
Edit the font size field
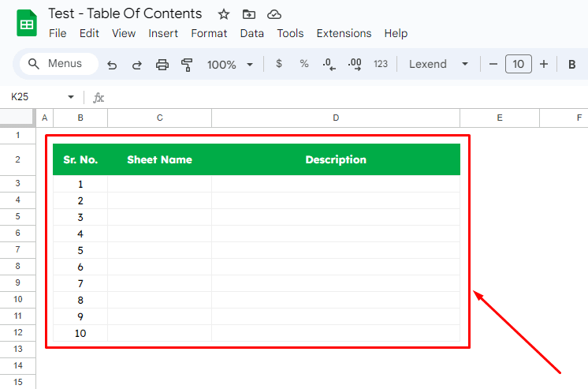(519, 64)
